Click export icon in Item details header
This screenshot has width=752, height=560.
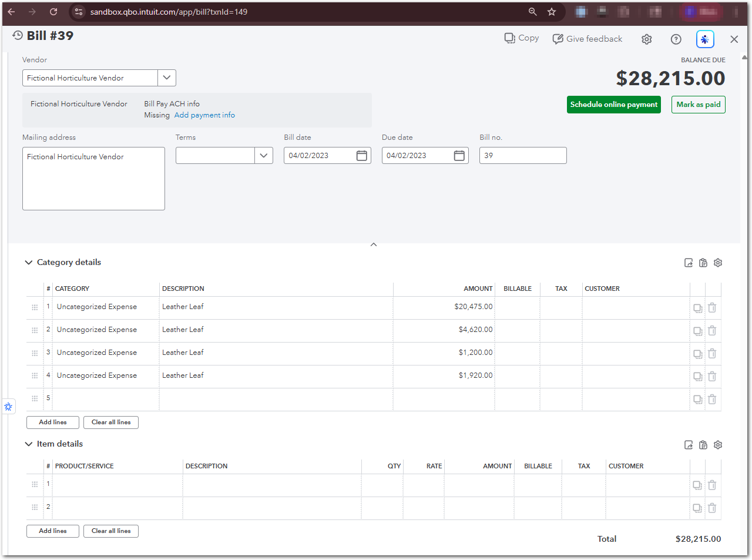pos(689,445)
